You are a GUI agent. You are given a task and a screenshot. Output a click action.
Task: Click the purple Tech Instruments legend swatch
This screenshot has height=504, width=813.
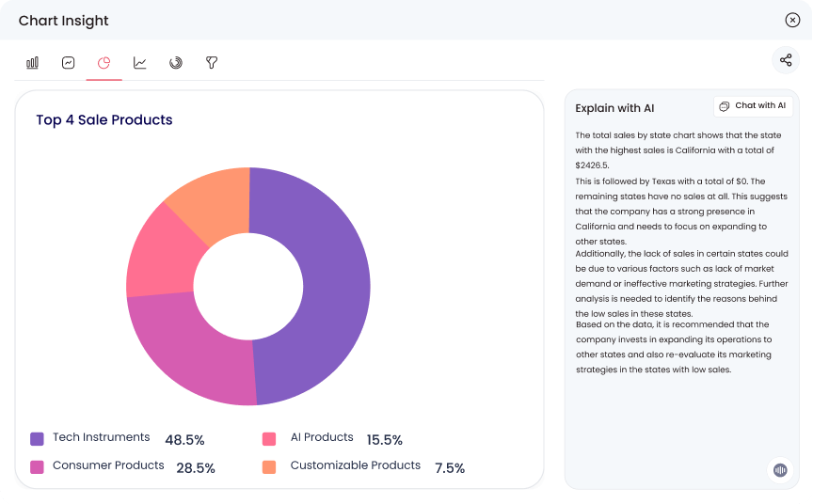pyautogui.click(x=37, y=438)
